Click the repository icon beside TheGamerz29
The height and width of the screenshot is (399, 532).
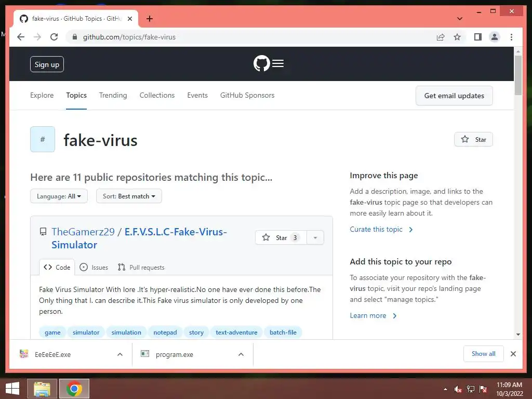[x=43, y=232]
